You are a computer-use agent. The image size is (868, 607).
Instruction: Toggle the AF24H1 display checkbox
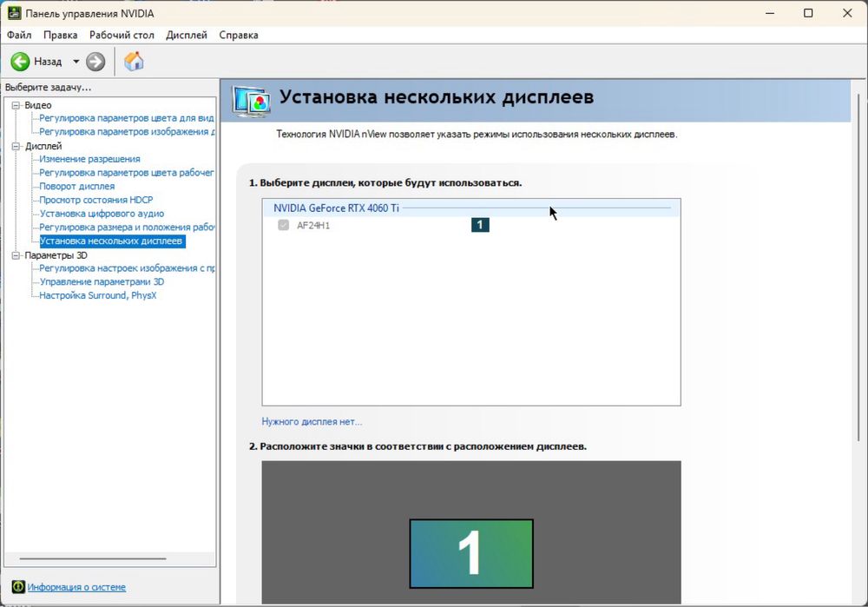(x=284, y=225)
